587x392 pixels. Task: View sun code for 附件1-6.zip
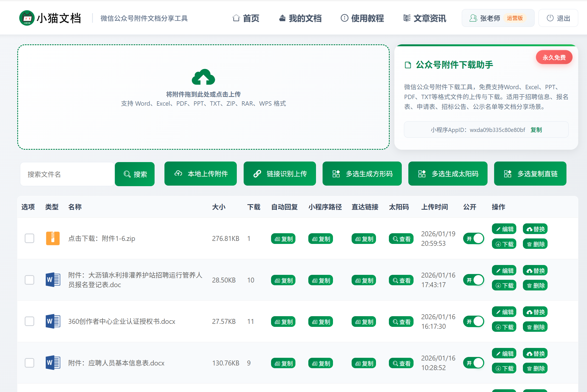click(401, 238)
